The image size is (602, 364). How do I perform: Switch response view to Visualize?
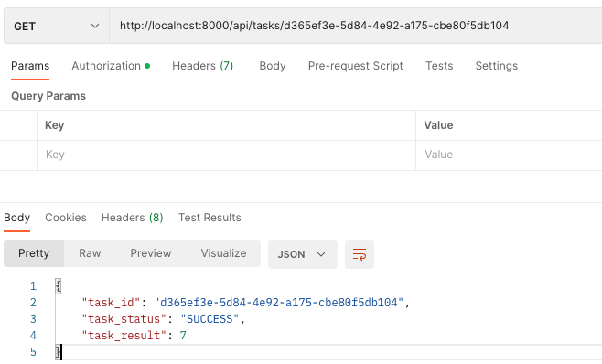[223, 253]
